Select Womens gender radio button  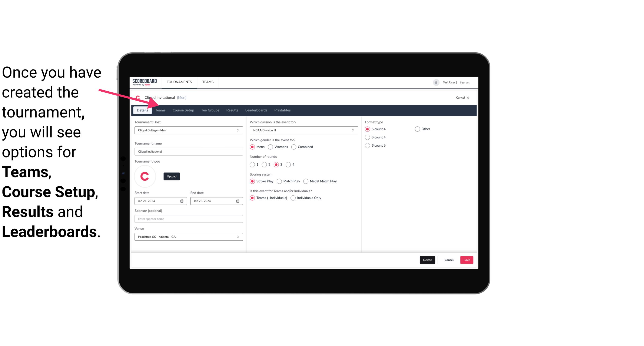click(x=270, y=147)
